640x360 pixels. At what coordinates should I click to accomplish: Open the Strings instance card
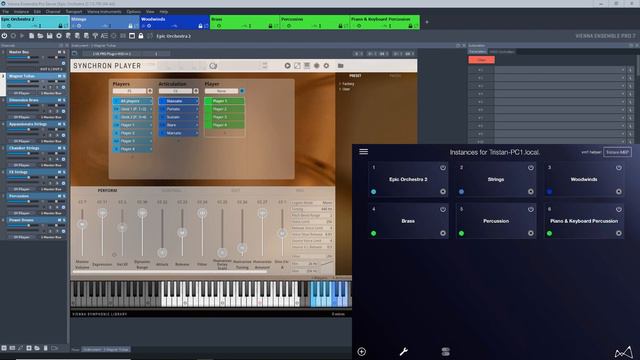(496, 179)
